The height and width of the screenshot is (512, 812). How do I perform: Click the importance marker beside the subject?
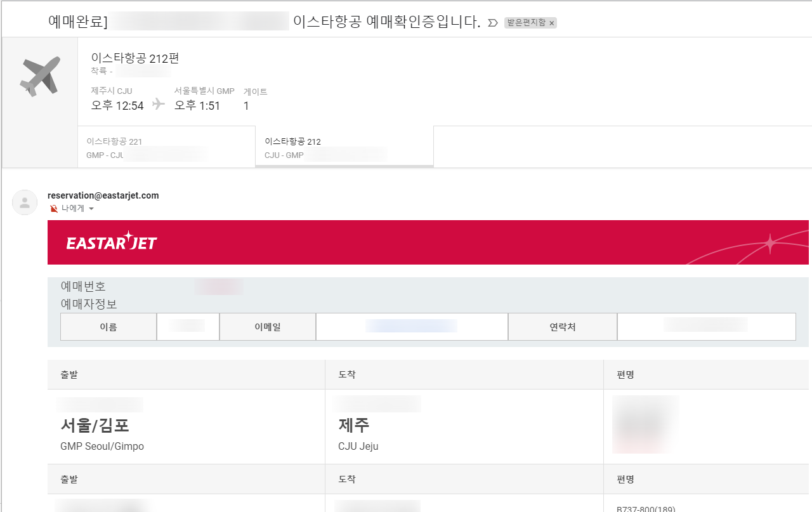tap(492, 23)
